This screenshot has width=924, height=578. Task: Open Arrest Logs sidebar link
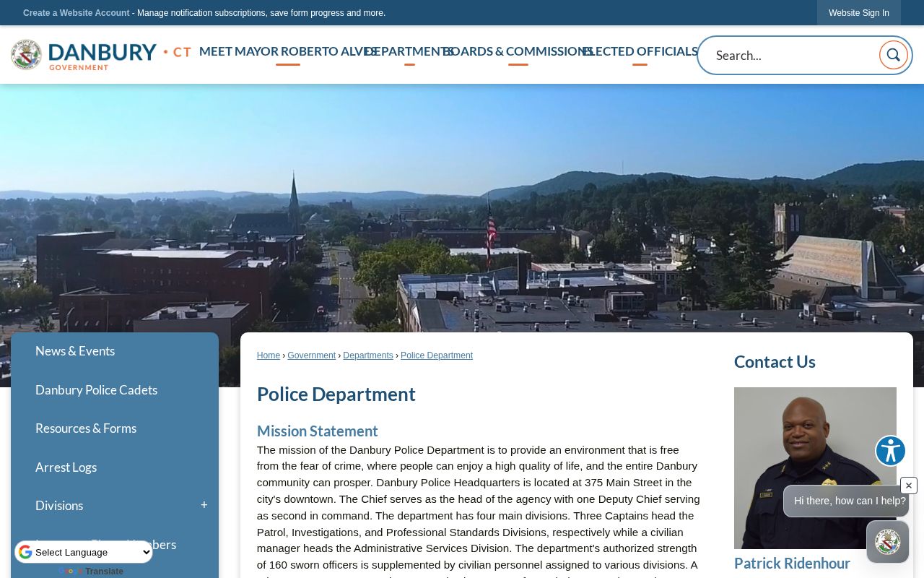(66, 467)
